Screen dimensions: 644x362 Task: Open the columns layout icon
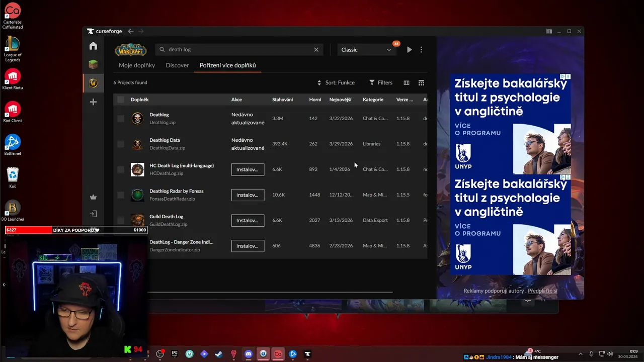[x=407, y=82]
